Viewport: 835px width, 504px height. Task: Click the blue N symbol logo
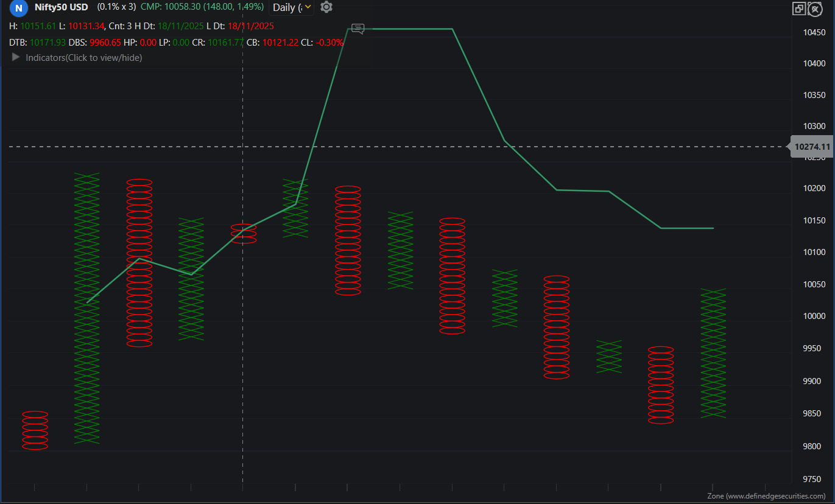(x=19, y=8)
